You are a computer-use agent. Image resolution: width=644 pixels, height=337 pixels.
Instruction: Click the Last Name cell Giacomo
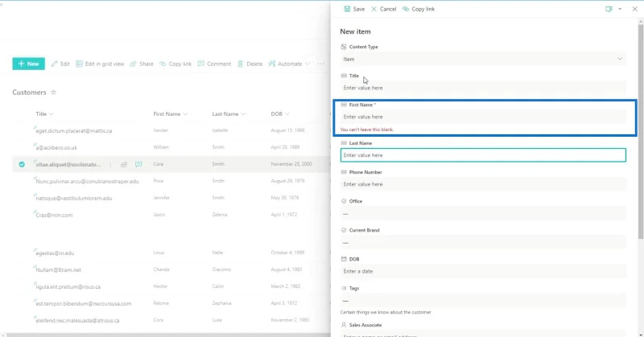tap(221, 269)
